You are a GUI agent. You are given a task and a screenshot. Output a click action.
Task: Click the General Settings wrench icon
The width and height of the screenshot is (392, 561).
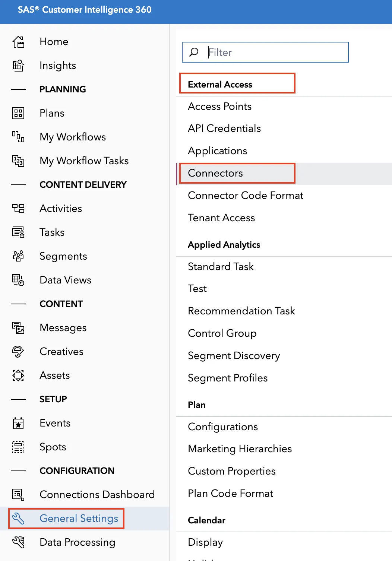[x=18, y=519]
